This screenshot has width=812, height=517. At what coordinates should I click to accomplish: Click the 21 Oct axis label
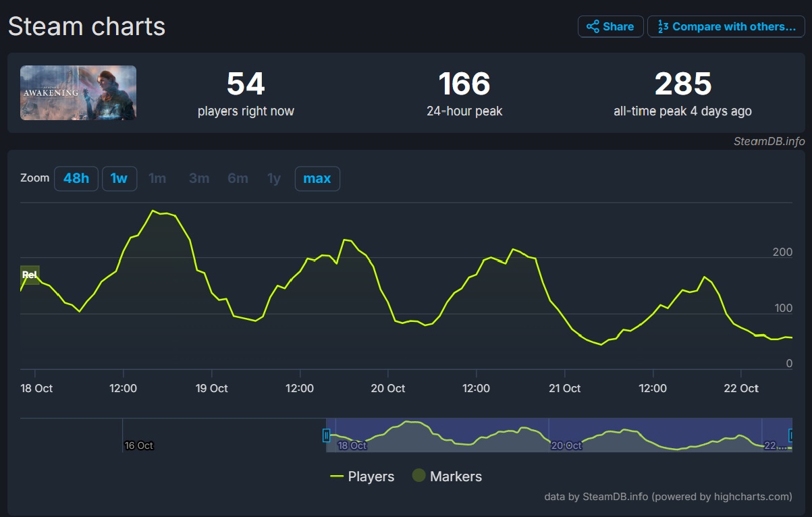point(564,388)
